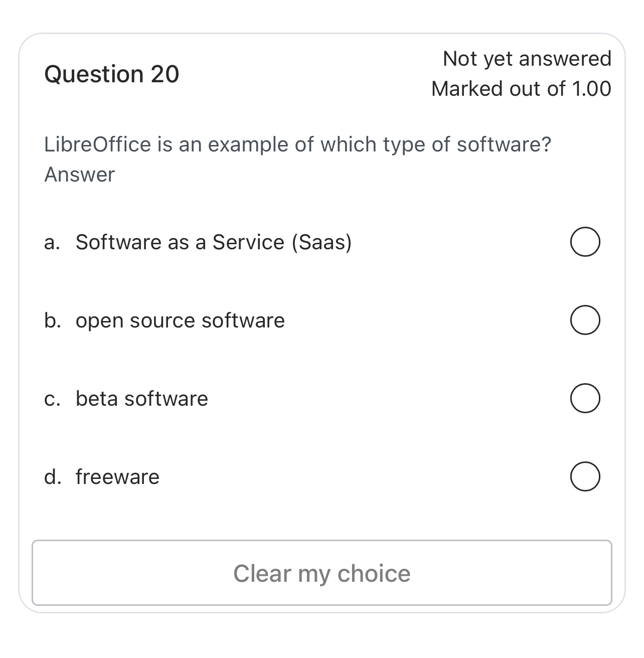
Task: Click the option label 'beta software'
Action: (141, 399)
